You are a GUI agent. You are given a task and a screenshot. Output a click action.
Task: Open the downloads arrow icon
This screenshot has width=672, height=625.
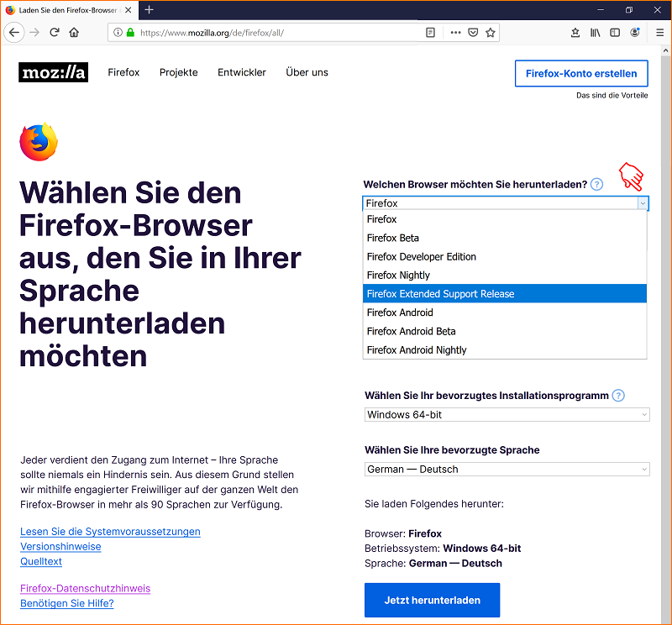[x=575, y=32]
